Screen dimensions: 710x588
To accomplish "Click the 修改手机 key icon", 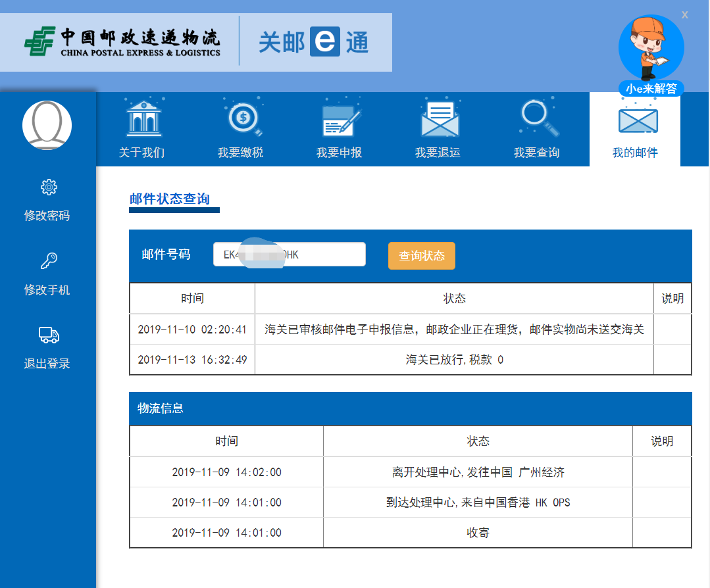I will pos(48,262).
